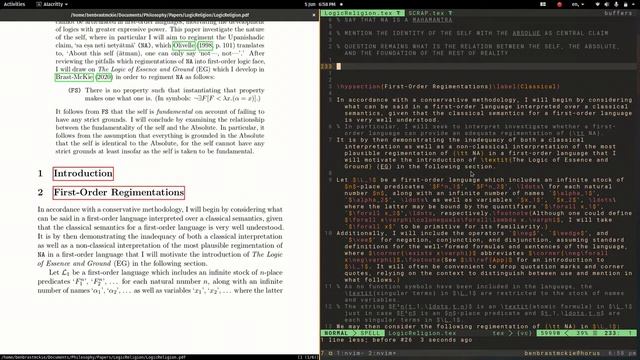The image size is (640, 360).
Task: Click the lock icon in system tray
Action: (x=626, y=4)
